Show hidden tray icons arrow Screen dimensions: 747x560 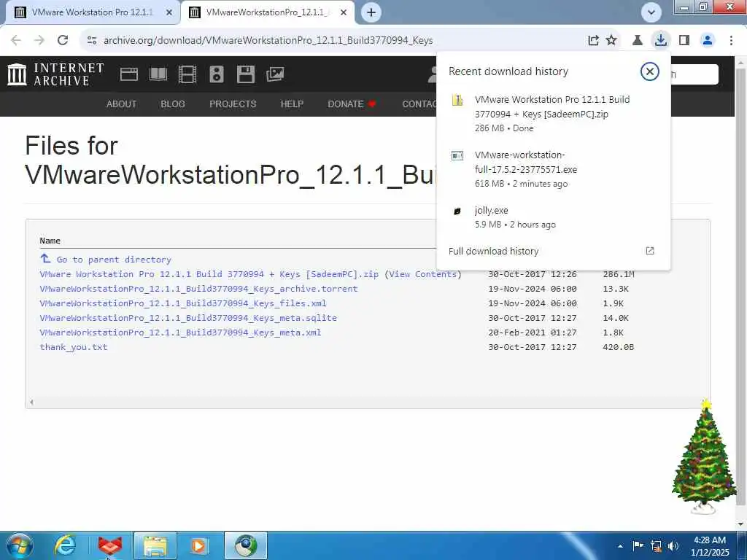tap(620, 546)
